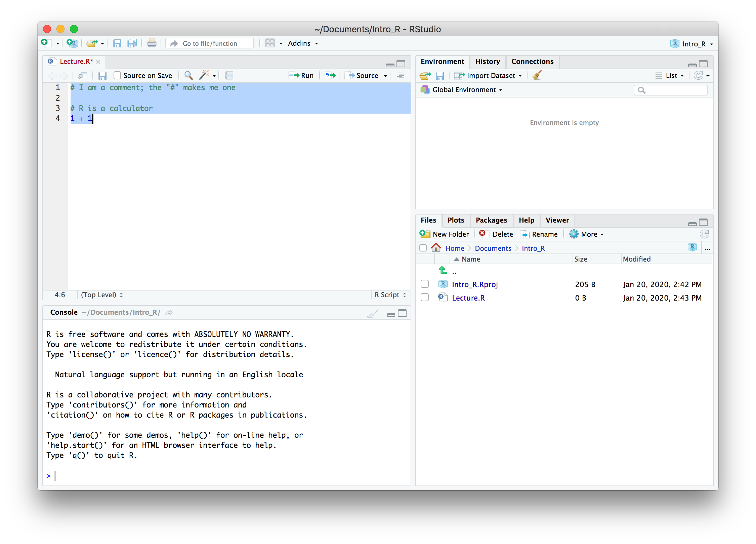Open the code tools magic wand
The width and height of the screenshot is (756, 544).
point(204,75)
